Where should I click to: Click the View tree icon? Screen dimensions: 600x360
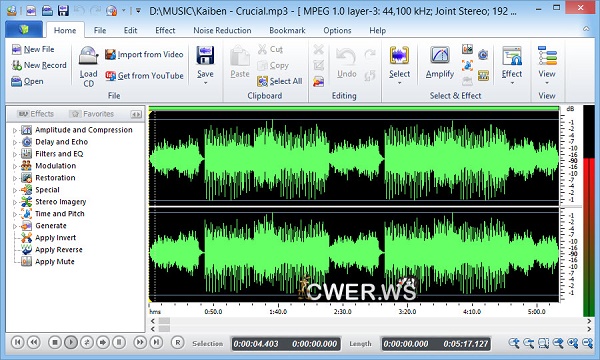click(x=547, y=56)
